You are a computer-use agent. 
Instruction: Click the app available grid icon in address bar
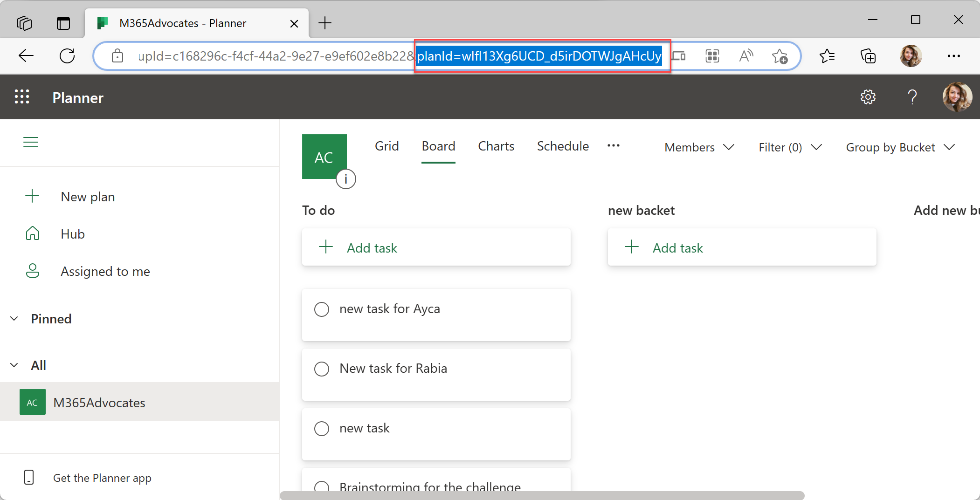[x=712, y=56]
